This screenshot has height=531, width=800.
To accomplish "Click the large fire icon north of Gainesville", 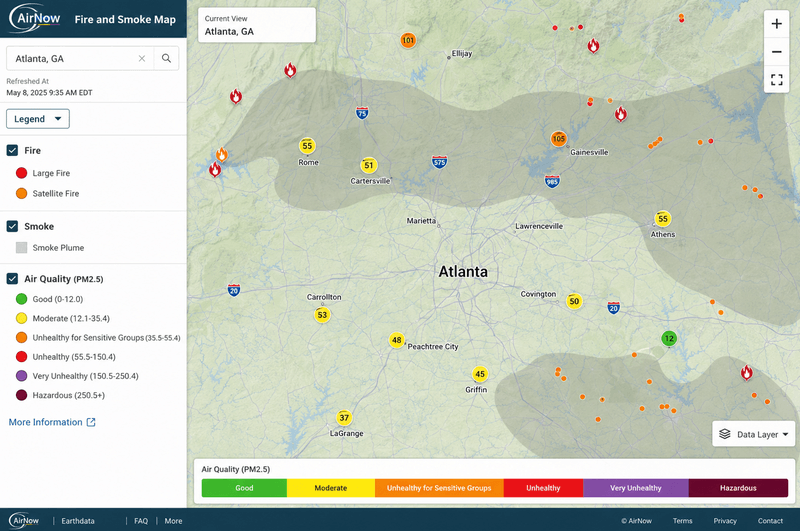I will (x=620, y=114).
